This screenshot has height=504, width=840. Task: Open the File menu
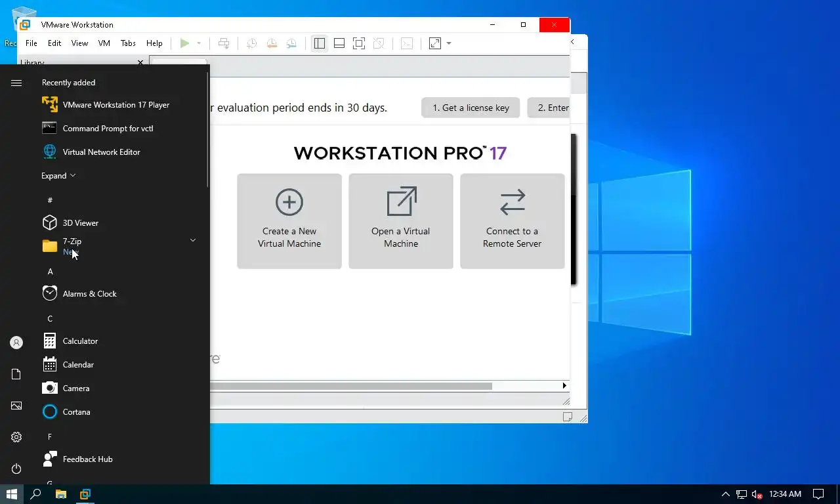[31, 43]
